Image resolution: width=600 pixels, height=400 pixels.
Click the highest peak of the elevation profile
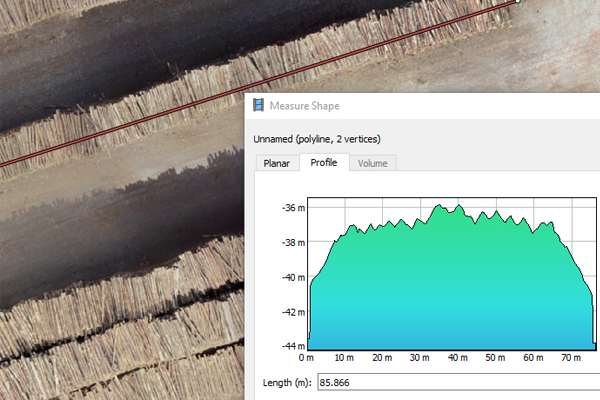(459, 205)
